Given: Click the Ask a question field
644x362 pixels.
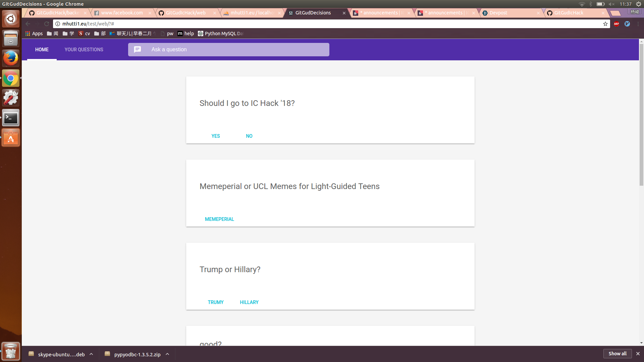Looking at the screenshot, I should coord(235,50).
